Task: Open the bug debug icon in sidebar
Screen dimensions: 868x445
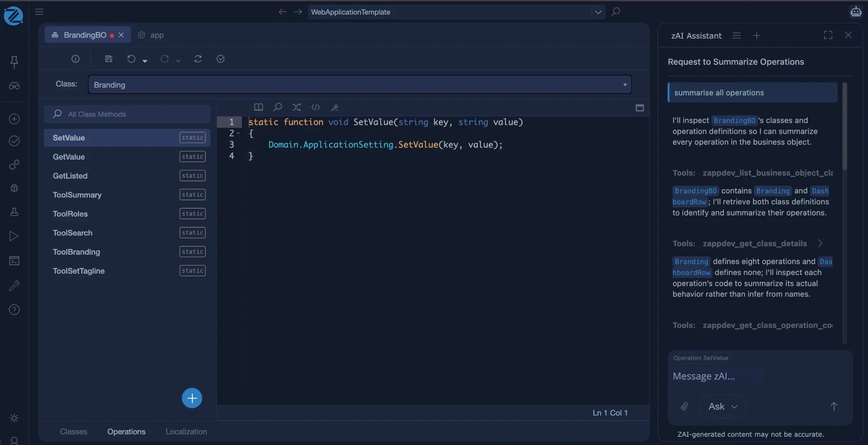Action: (x=14, y=188)
